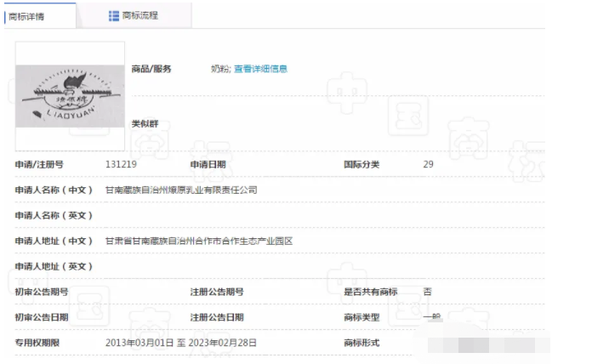592x364 pixels.
Task: Click the 申请人名称（英文）label
Action: [54, 215]
